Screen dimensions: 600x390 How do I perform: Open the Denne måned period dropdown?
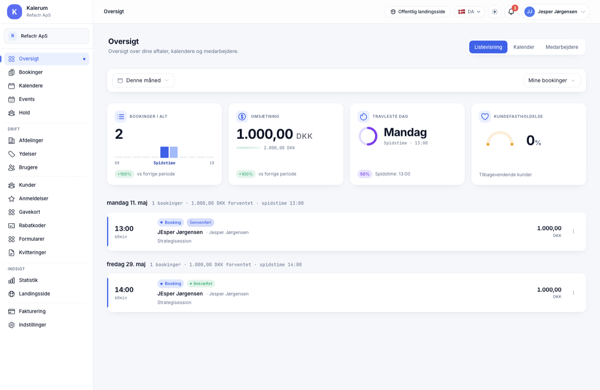coord(143,80)
